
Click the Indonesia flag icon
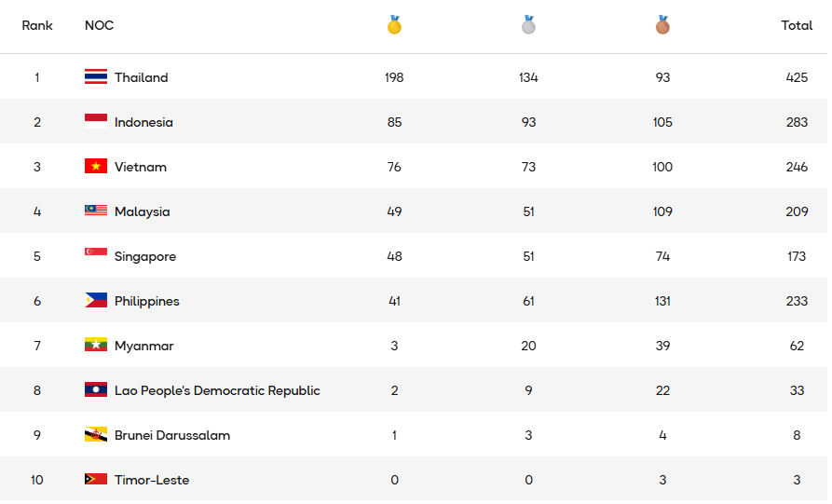pyautogui.click(x=96, y=122)
